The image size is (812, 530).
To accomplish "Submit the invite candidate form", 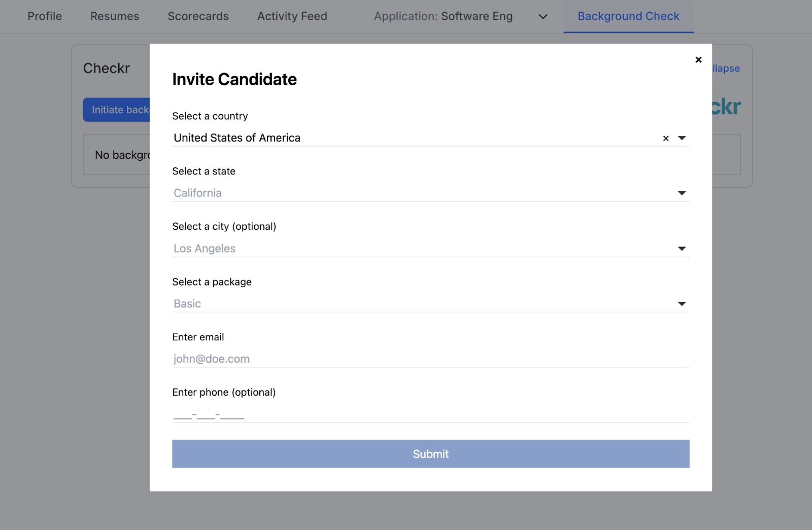I will 430,454.
